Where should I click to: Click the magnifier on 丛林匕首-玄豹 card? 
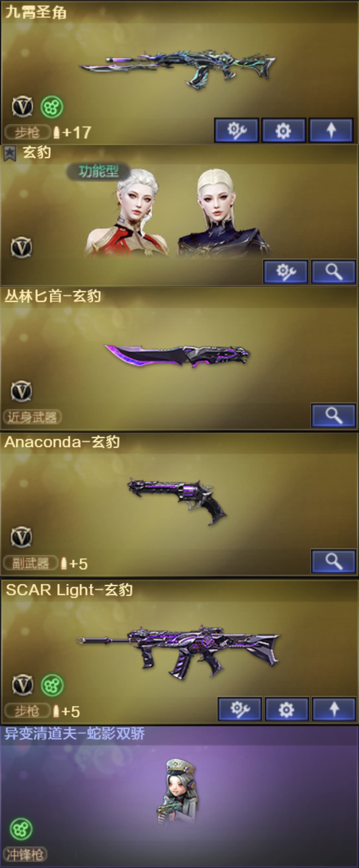(x=333, y=415)
